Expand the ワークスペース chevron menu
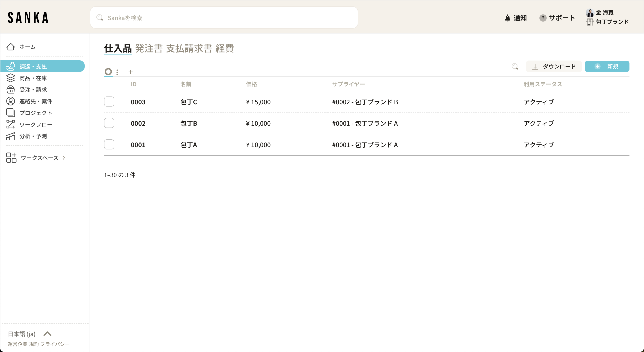The height and width of the screenshot is (352, 644). pyautogui.click(x=64, y=158)
